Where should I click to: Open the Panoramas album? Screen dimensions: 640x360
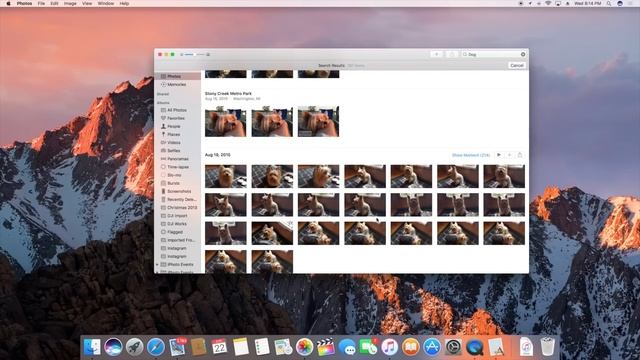tap(177, 159)
